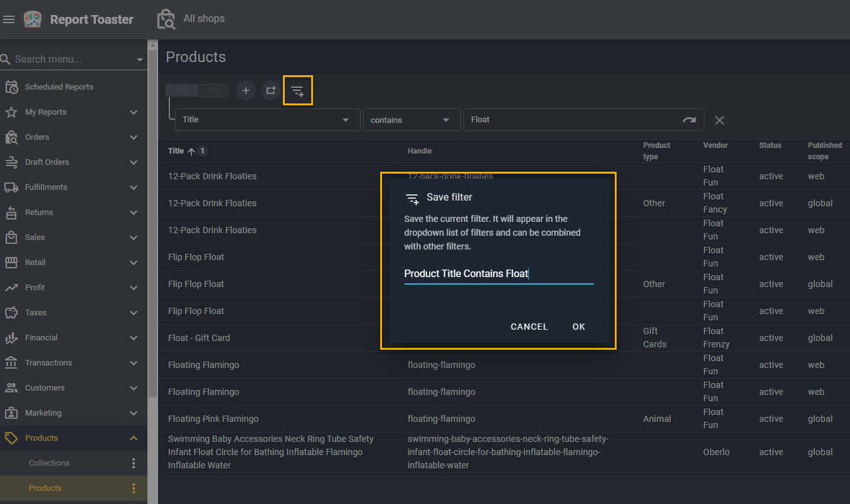The height and width of the screenshot is (504, 850).
Task: Click the filter name input field
Action: [x=498, y=274]
